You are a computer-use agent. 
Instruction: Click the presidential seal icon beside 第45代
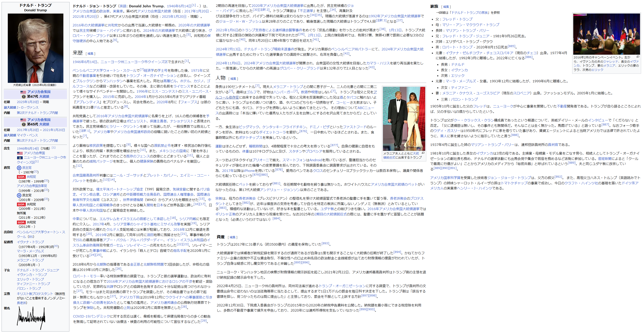pos(24,124)
